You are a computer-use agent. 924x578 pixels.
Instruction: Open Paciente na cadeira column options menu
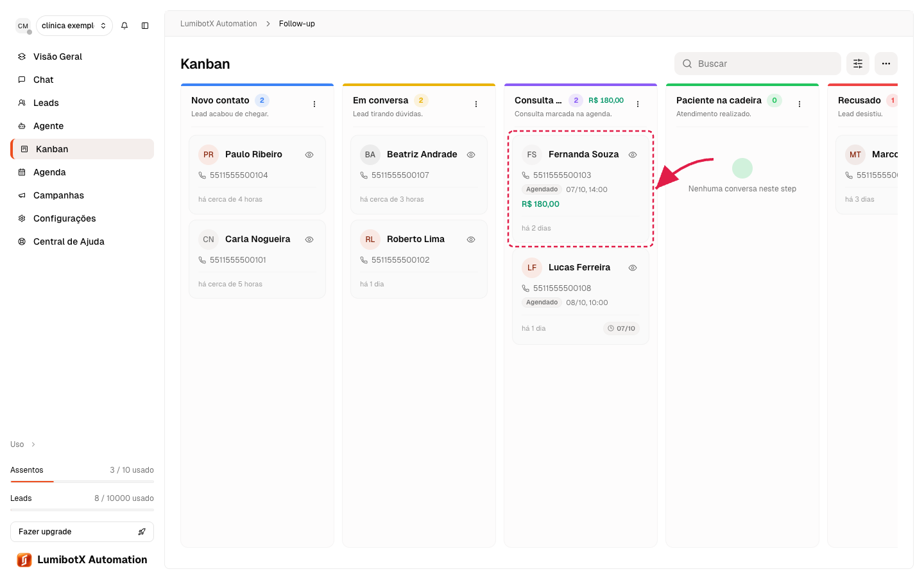(800, 104)
